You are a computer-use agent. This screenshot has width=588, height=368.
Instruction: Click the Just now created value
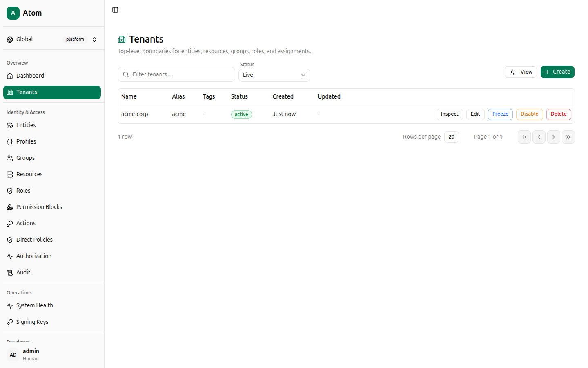[284, 114]
